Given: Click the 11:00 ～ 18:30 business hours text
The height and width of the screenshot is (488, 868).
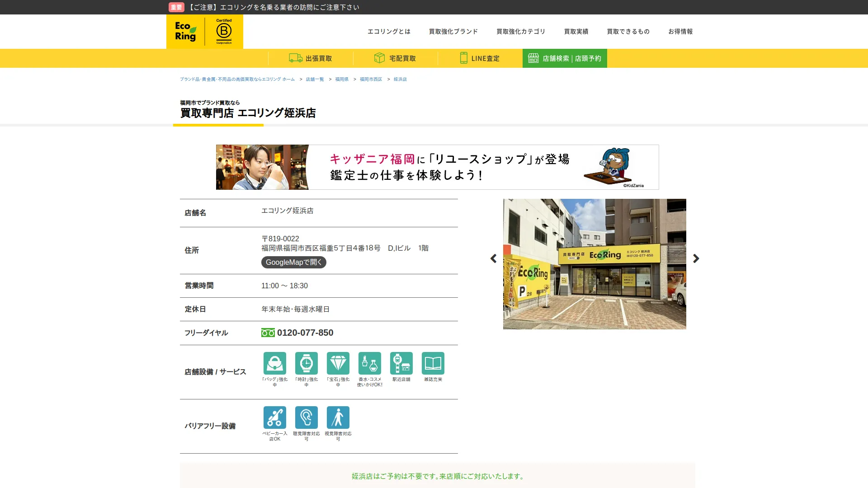Looking at the screenshot, I should tap(284, 286).
